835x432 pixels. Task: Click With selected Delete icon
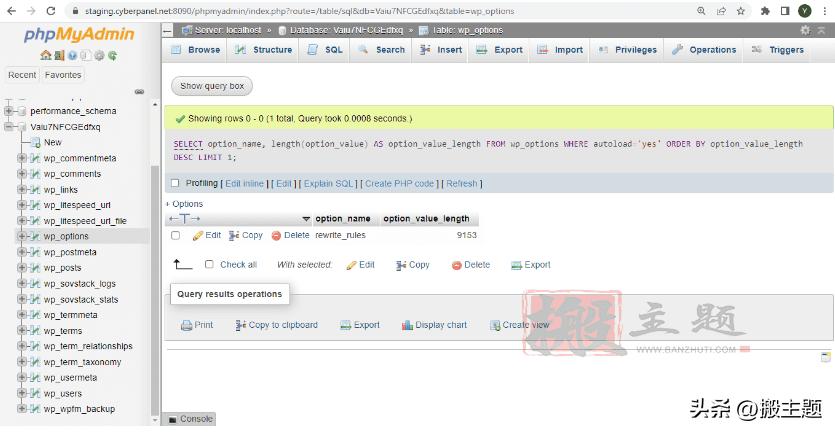[x=456, y=265]
